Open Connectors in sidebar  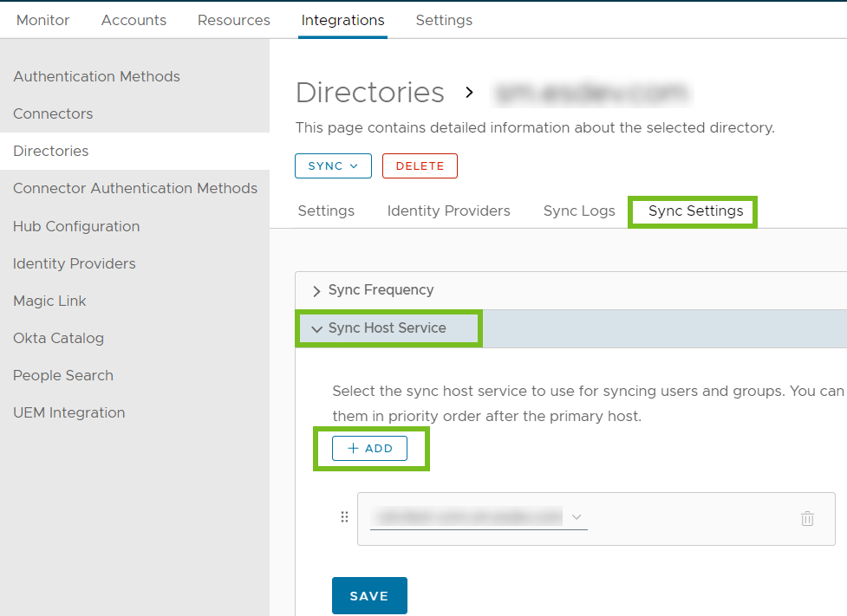(53, 113)
